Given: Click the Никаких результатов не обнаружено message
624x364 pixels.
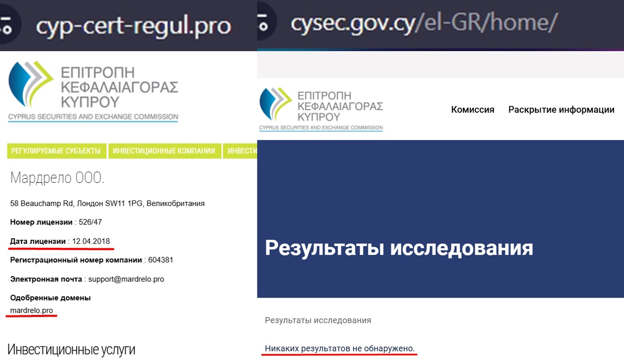Looking at the screenshot, I should tap(340, 348).
